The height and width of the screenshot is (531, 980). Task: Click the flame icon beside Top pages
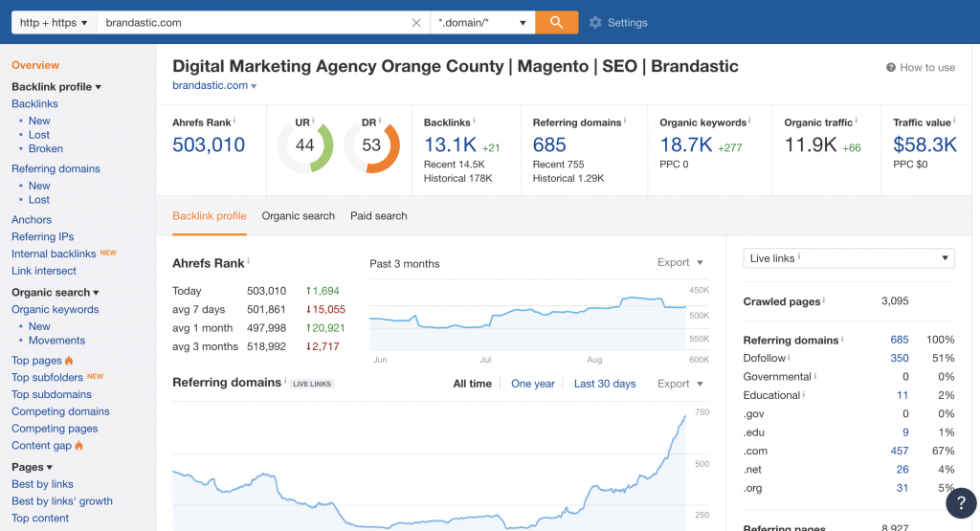pos(69,361)
